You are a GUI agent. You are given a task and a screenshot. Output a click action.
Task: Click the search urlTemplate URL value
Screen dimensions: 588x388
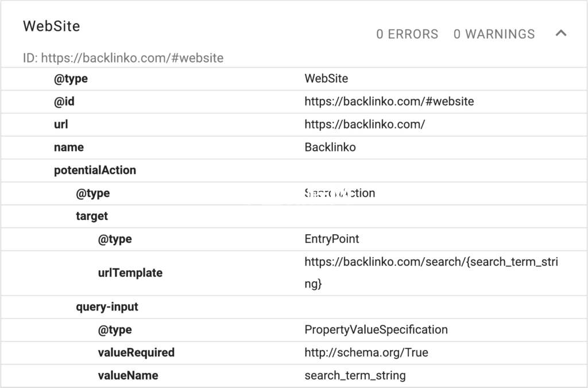(x=431, y=273)
